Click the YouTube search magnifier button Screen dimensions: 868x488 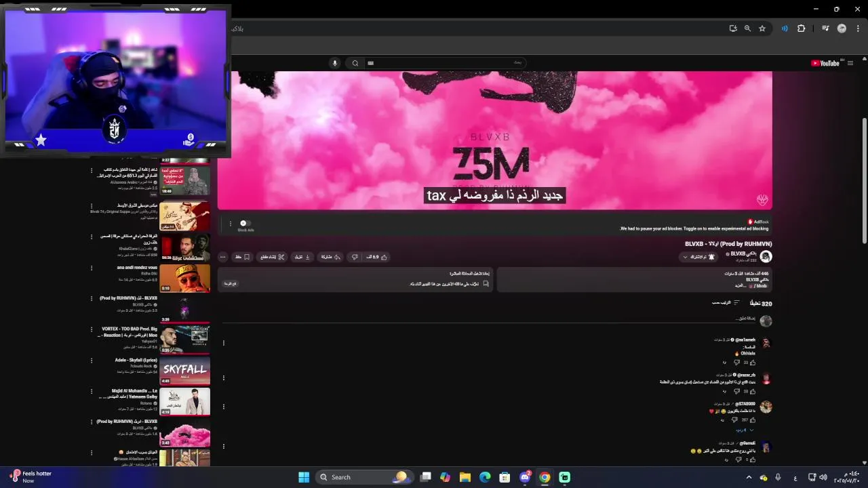point(355,63)
